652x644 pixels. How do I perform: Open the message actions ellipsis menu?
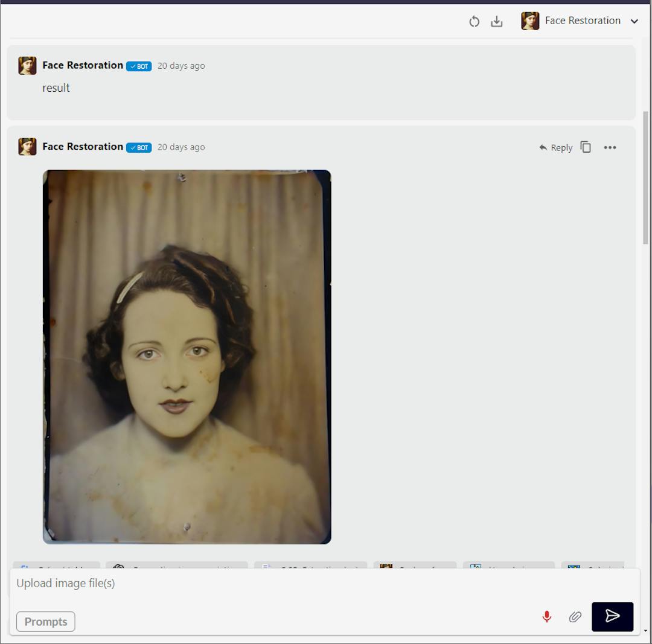click(610, 147)
